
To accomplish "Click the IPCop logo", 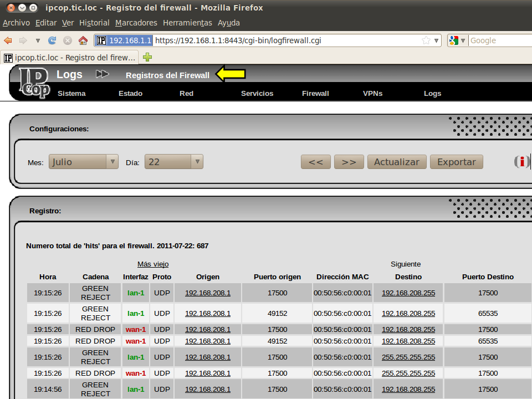I will click(x=34, y=83).
